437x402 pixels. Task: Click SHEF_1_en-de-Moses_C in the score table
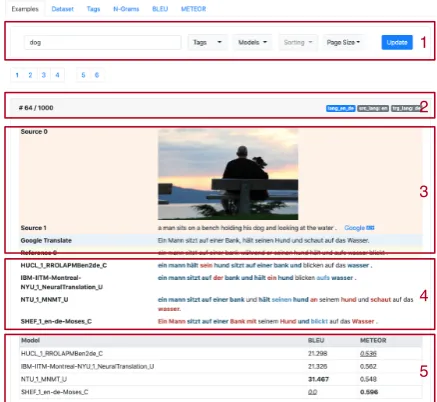pyautogui.click(x=55, y=392)
